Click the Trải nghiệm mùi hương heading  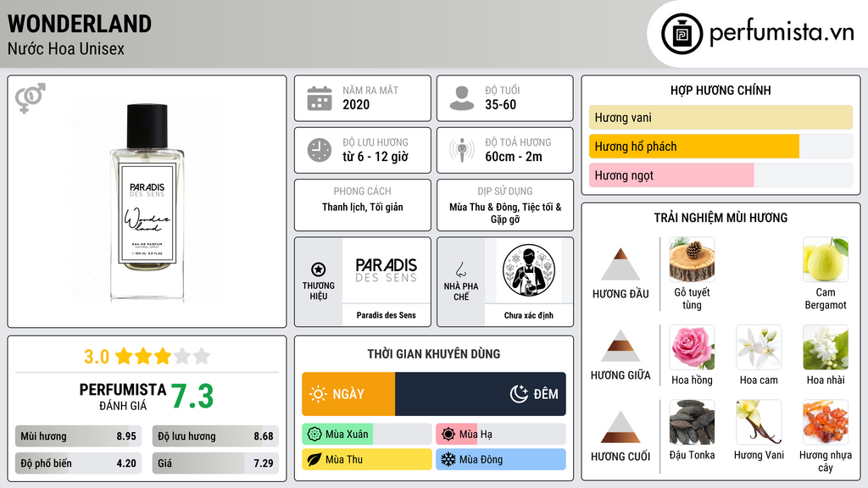(x=721, y=218)
